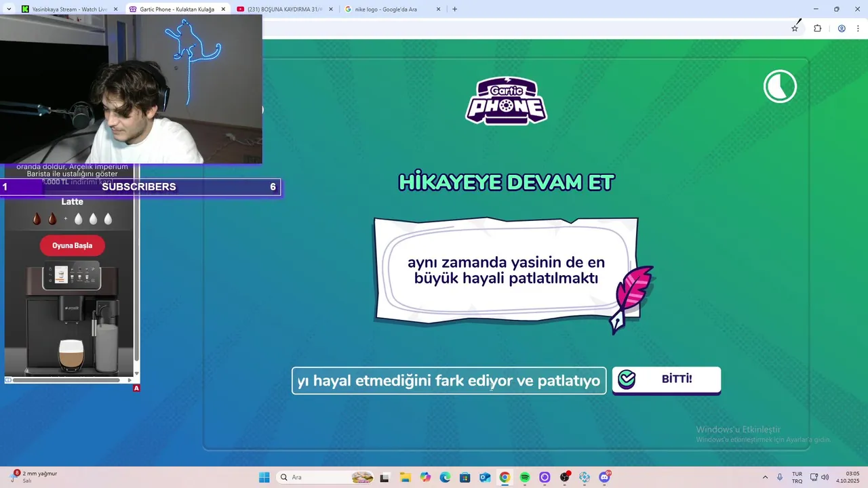
Task: Switch the TUR TRQ keyboard language
Action: (x=797, y=477)
